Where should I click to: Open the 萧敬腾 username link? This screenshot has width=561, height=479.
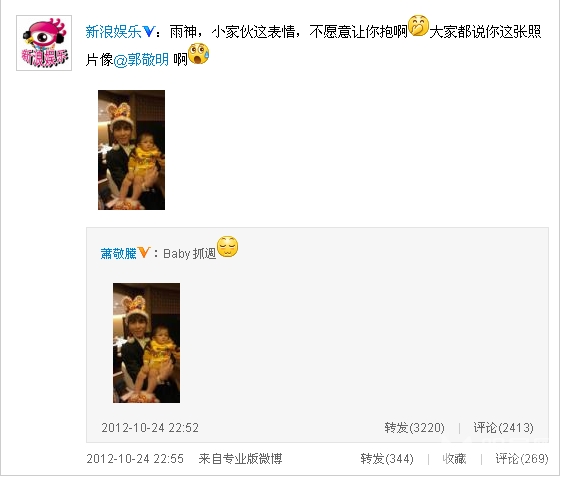(x=118, y=253)
